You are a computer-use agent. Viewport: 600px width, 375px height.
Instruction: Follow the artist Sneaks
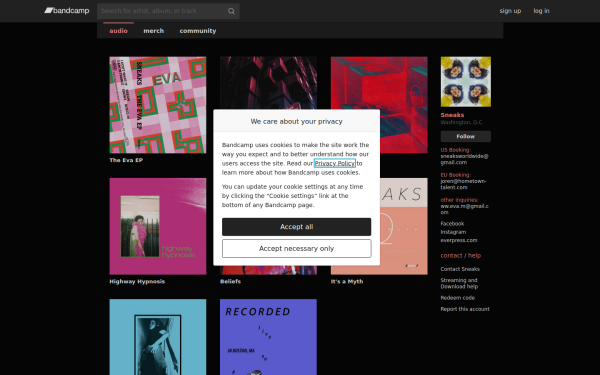tap(466, 136)
